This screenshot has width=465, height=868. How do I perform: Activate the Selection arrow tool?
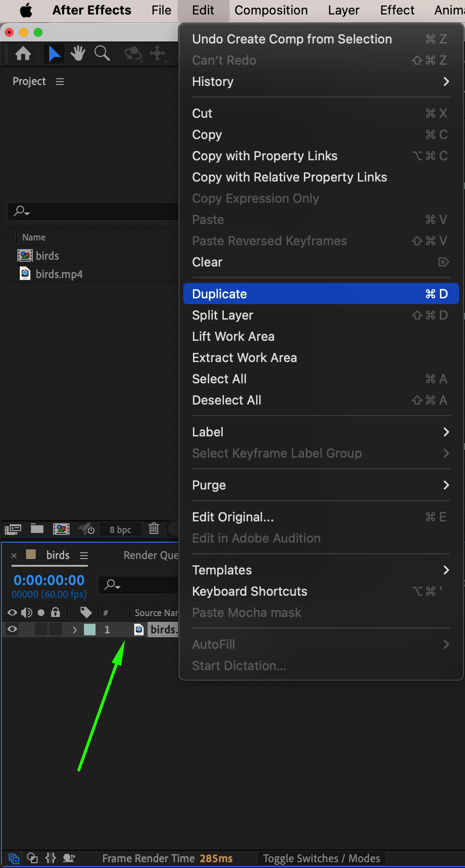pyautogui.click(x=55, y=53)
